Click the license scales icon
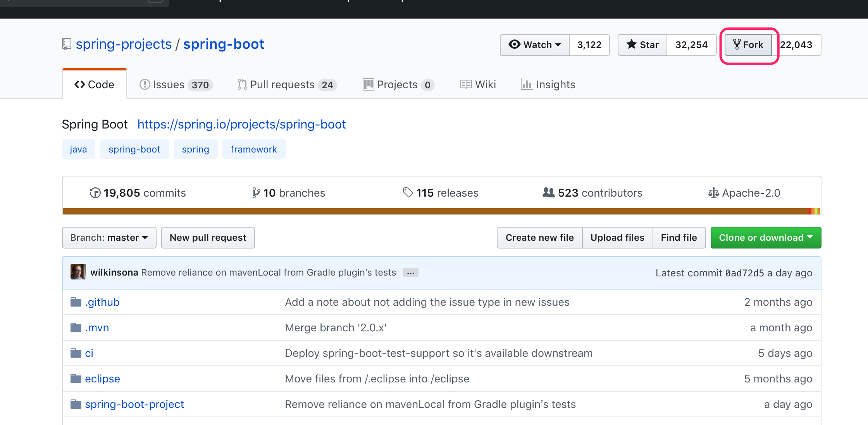 pos(713,193)
